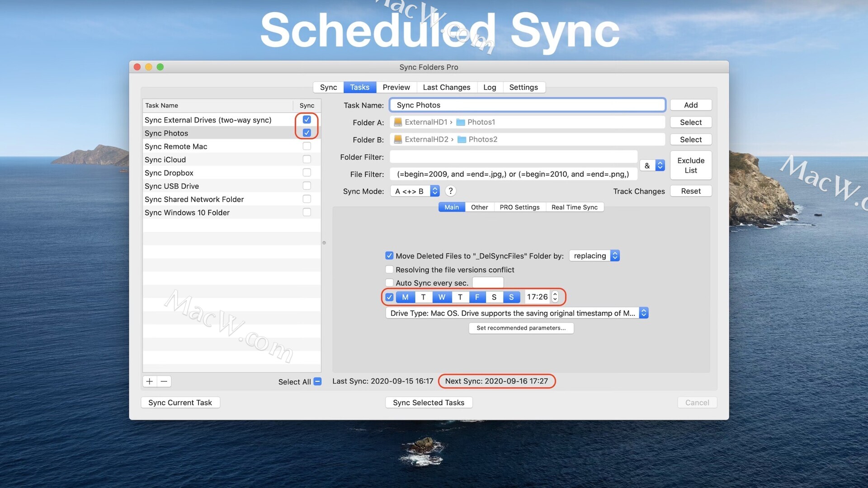Screen dimensions: 868x488
Task: Toggle the last S (Sunday) day button
Action: click(x=511, y=297)
